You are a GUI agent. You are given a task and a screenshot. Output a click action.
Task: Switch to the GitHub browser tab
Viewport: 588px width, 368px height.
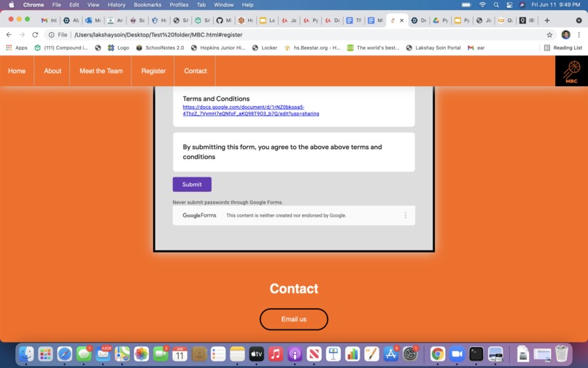(x=224, y=20)
